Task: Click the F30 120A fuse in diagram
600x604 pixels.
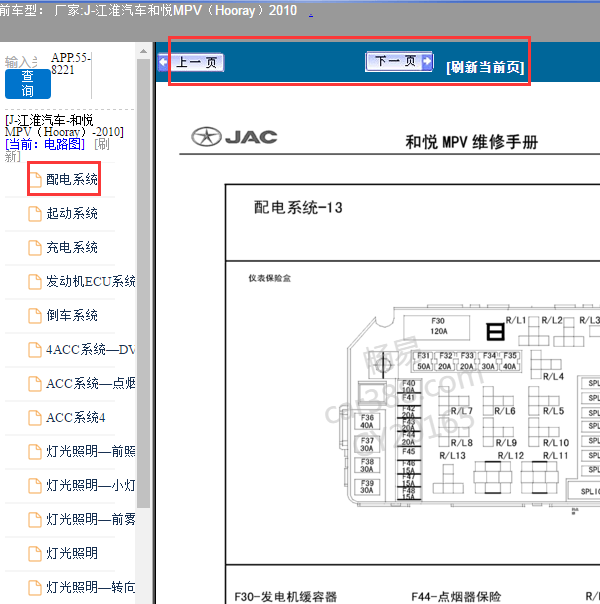Action: (437, 326)
